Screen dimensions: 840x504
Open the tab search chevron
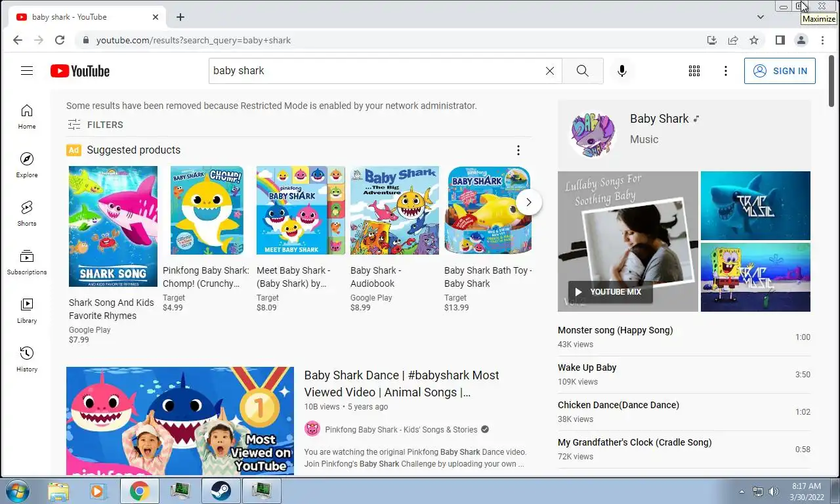(761, 17)
